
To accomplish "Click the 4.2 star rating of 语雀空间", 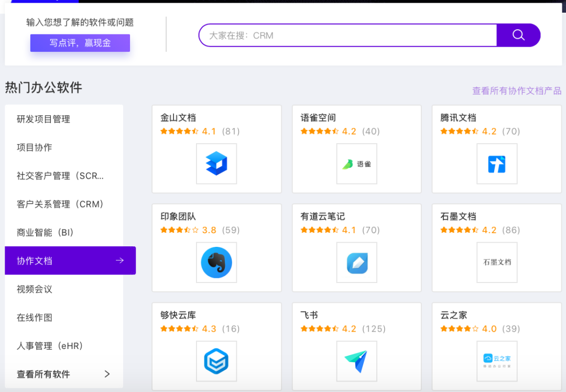I will click(328, 131).
